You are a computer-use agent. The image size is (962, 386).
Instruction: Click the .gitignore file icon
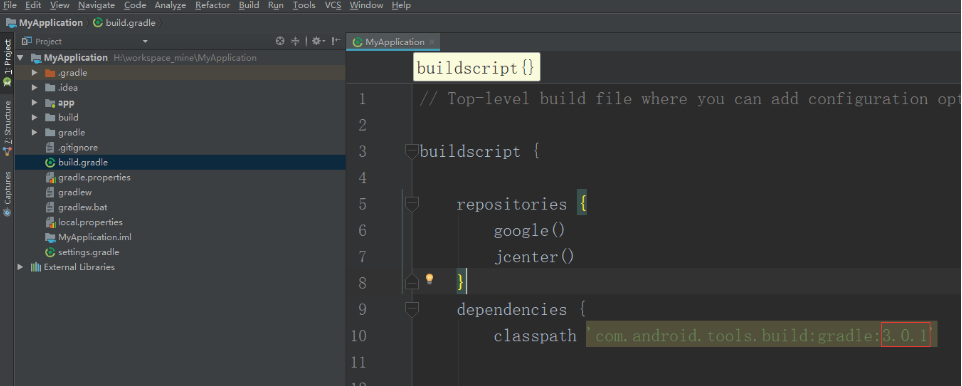coord(50,148)
